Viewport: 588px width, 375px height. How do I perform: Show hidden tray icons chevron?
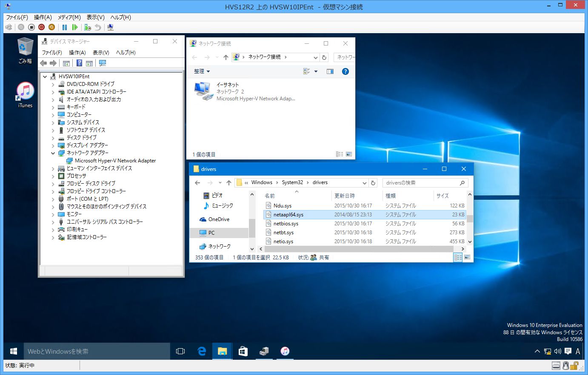tap(537, 351)
